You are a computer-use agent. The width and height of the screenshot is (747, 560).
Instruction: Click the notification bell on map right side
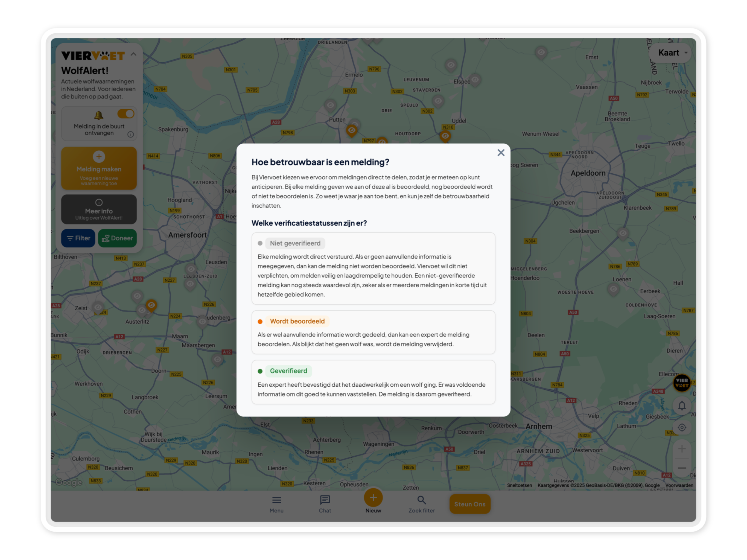(682, 405)
